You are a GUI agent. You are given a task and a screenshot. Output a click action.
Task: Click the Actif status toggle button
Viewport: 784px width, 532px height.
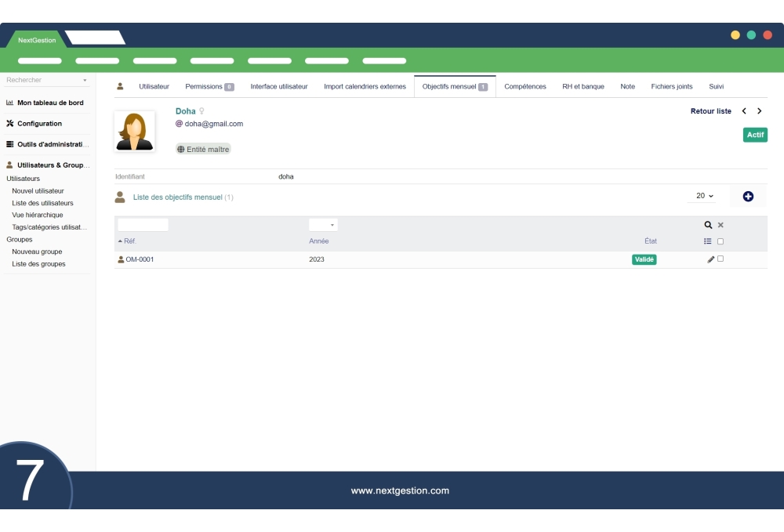click(x=755, y=135)
